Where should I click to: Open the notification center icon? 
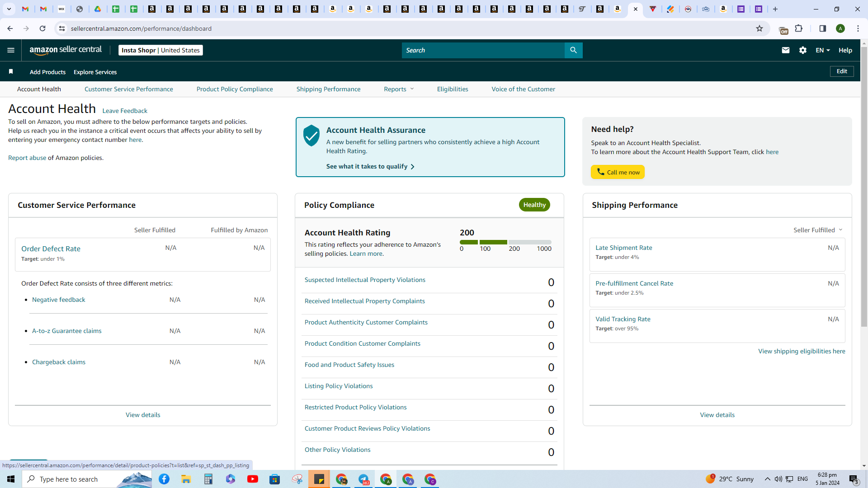coord(854,479)
